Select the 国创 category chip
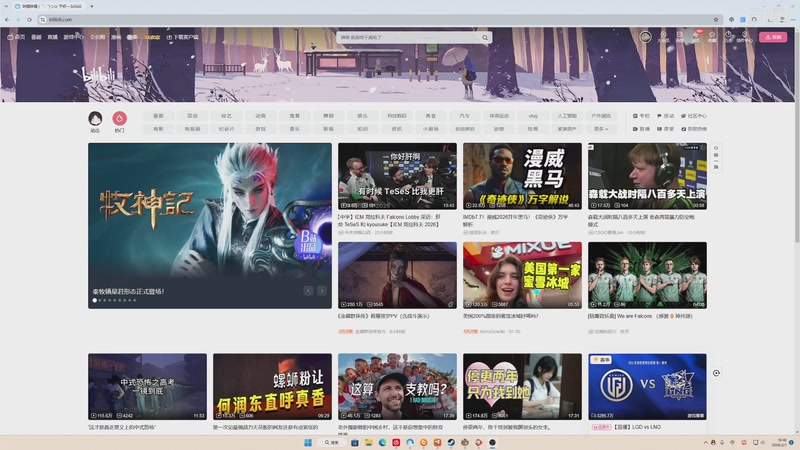Viewport: 800px width, 450px height. coord(192,116)
